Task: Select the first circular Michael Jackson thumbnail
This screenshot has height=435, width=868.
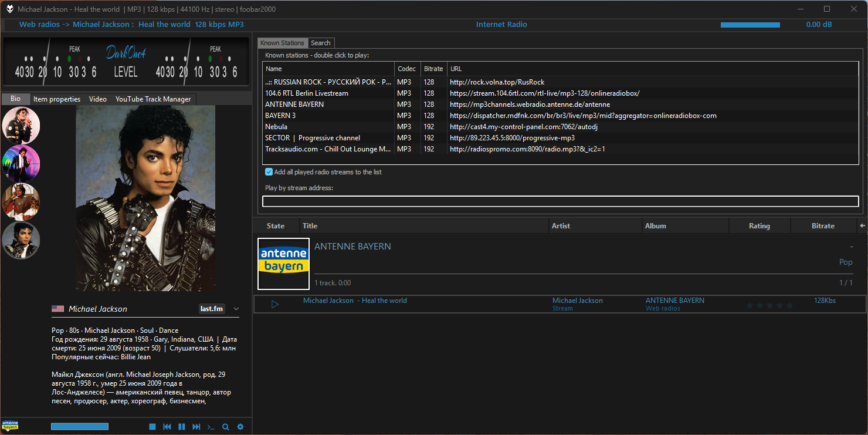Action: point(21,126)
